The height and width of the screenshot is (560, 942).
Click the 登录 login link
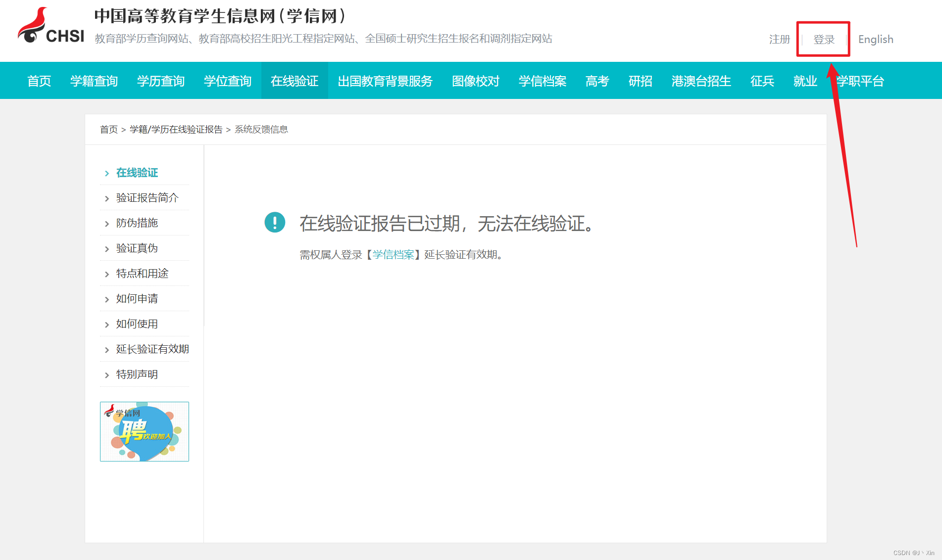[x=824, y=39]
